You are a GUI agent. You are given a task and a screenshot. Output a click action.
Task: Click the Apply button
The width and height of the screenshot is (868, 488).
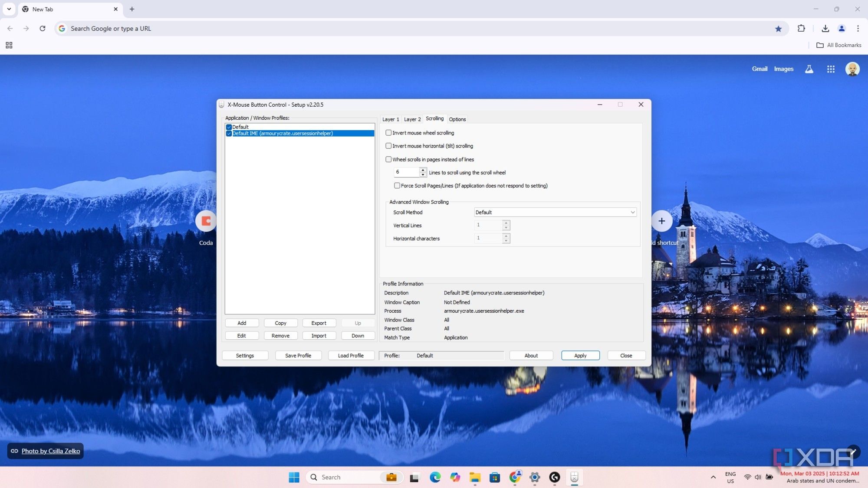[x=580, y=356]
